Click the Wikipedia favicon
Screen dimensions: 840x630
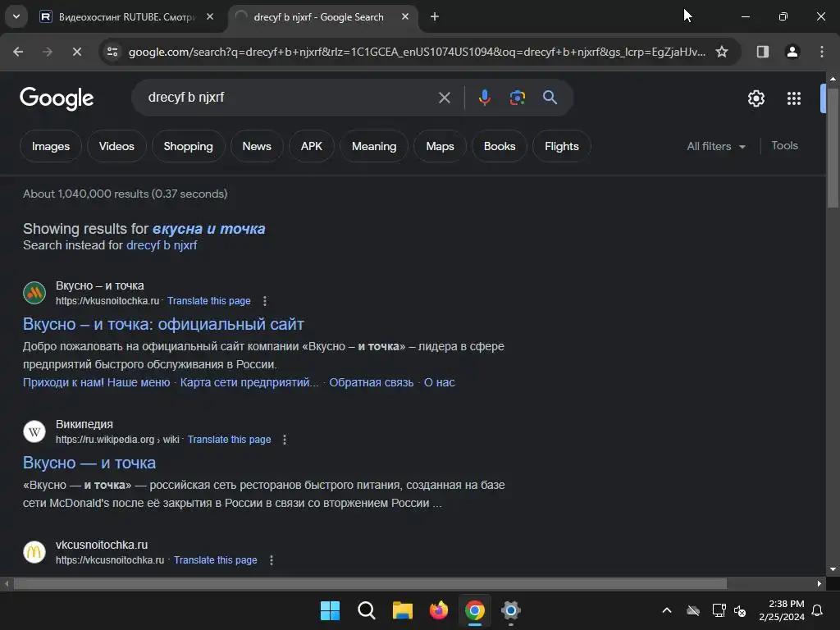tap(34, 431)
